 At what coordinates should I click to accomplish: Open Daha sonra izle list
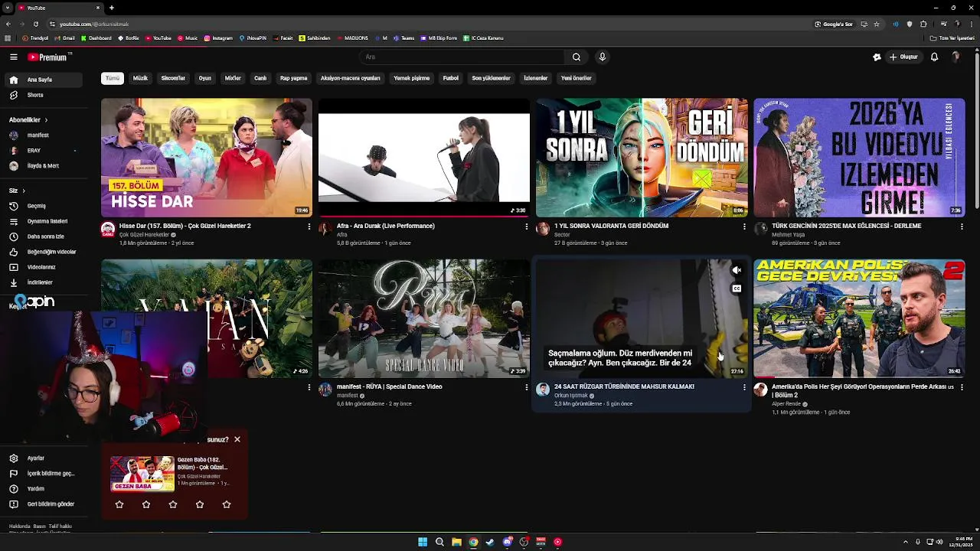tap(44, 236)
